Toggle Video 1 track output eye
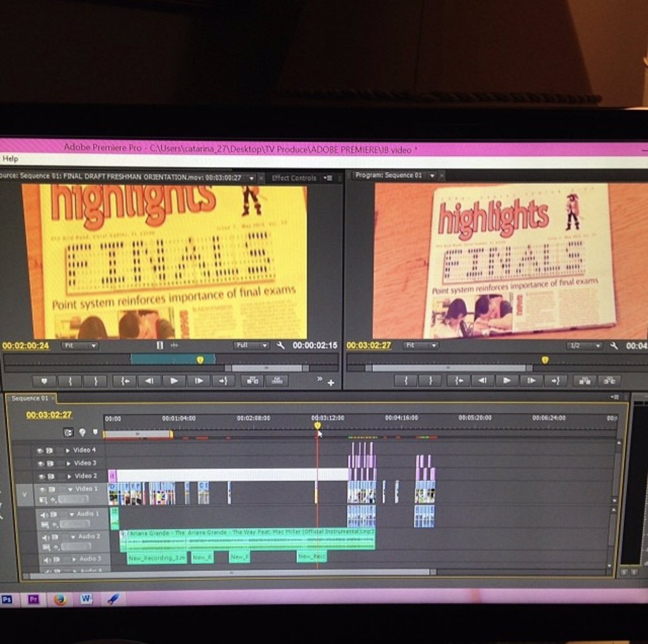 pos(42,489)
